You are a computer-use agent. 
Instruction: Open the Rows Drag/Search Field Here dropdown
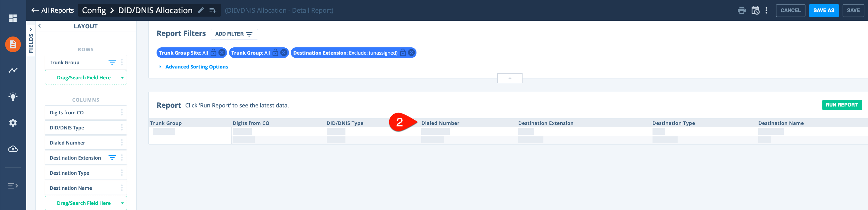(86, 78)
